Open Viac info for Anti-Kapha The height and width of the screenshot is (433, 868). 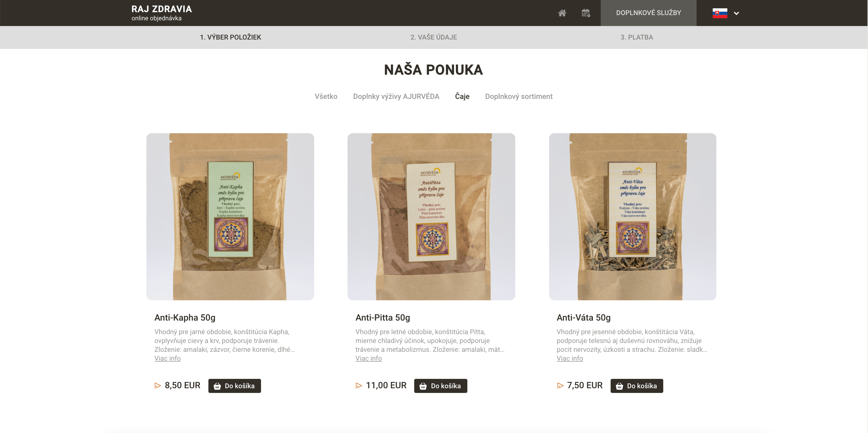pos(168,358)
